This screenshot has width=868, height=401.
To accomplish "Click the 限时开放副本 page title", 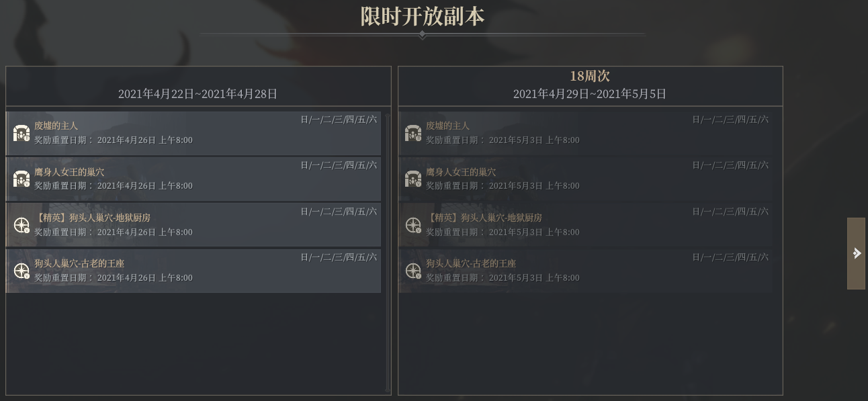I will [x=423, y=15].
